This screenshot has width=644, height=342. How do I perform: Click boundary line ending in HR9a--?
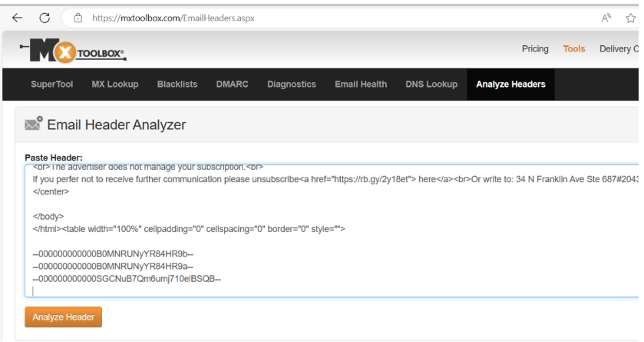click(x=113, y=267)
